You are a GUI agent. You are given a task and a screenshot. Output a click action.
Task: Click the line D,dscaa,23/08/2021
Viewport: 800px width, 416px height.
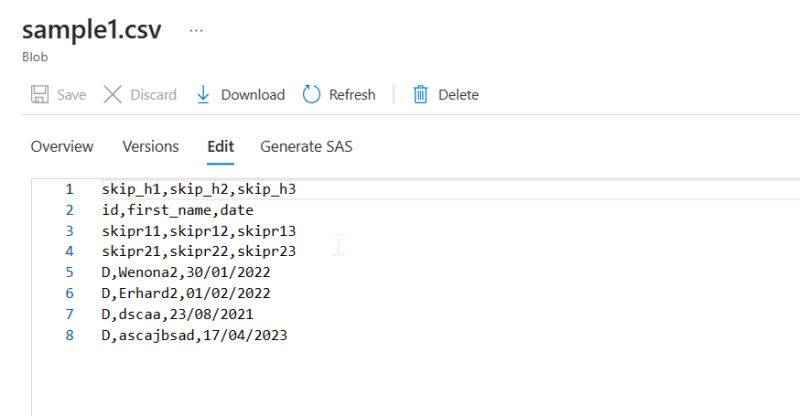[178, 314]
